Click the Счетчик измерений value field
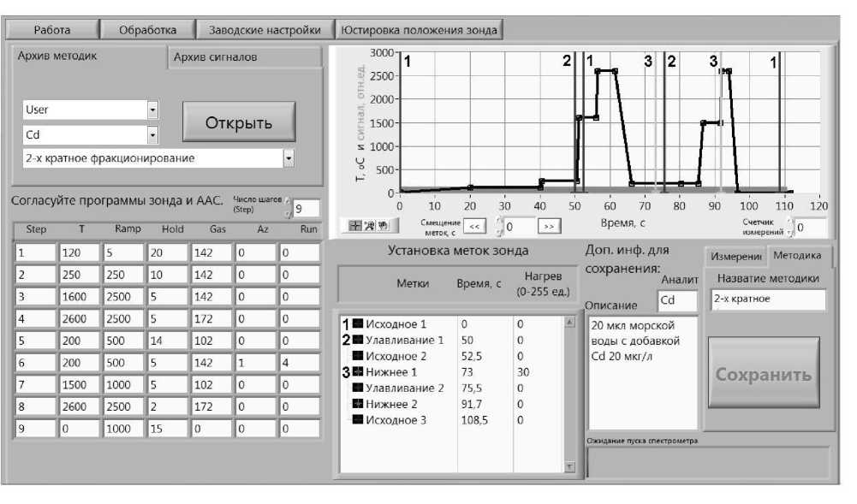Screen dimensions: 857x504 click(811, 227)
